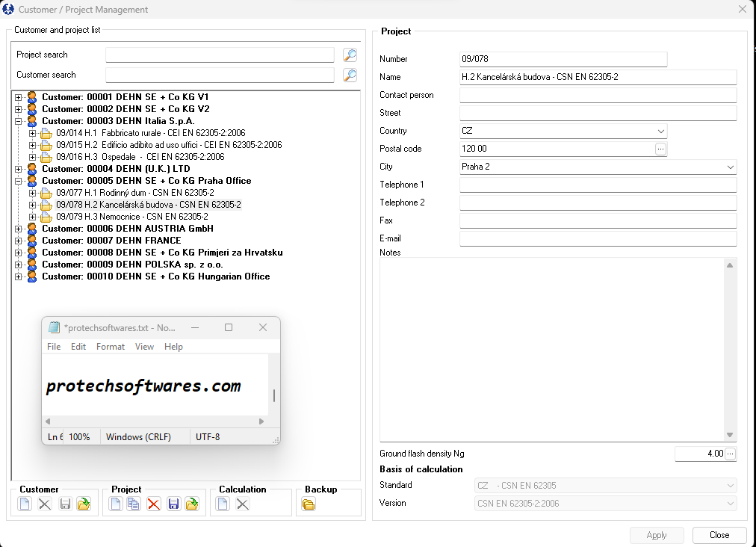The width and height of the screenshot is (756, 547).
Task: Open Ground flash density Ng ellipsis button
Action: pos(731,454)
